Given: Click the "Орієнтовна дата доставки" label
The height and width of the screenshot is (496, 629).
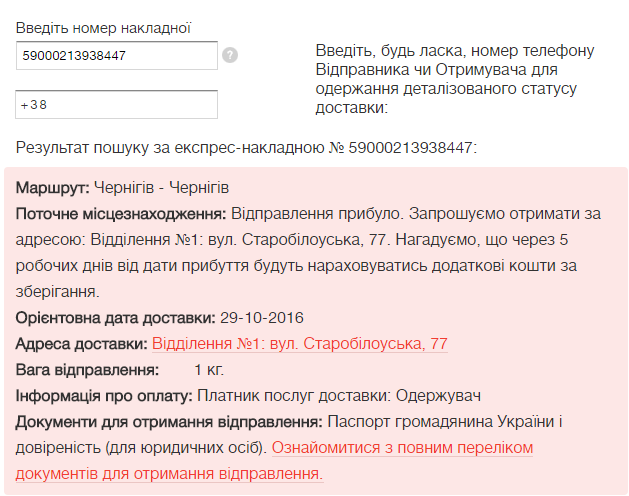Looking at the screenshot, I should (x=115, y=318).
